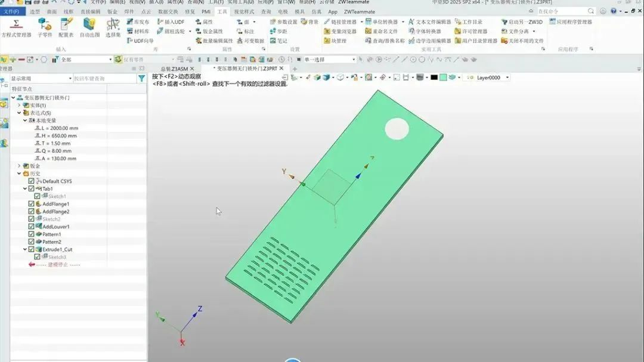Uncheck the AddLouver1 feature checkbox

(32, 227)
